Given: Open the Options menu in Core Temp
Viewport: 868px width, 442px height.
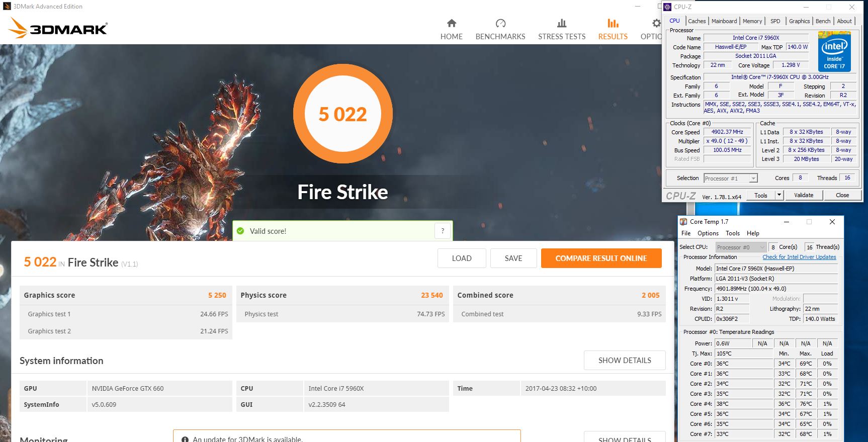Looking at the screenshot, I should (708, 233).
